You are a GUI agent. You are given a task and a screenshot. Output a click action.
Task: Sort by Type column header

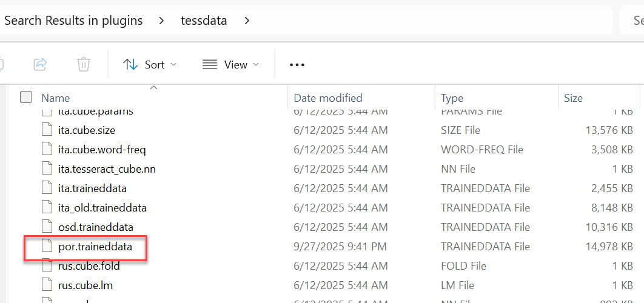pos(452,98)
